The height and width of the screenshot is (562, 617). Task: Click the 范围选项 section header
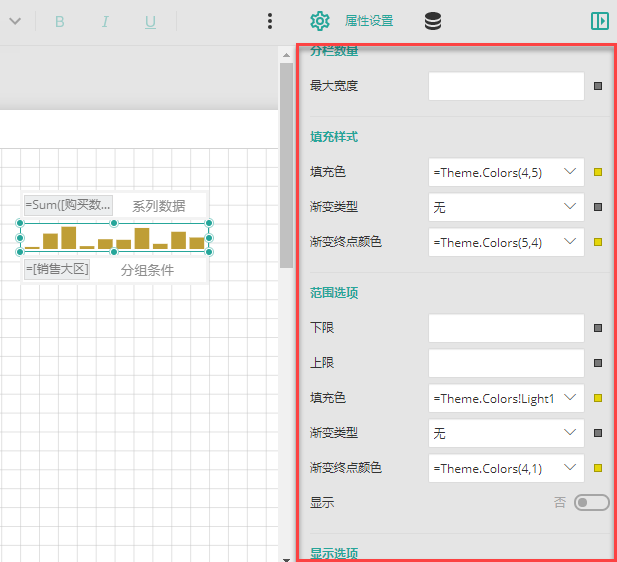coord(335,293)
